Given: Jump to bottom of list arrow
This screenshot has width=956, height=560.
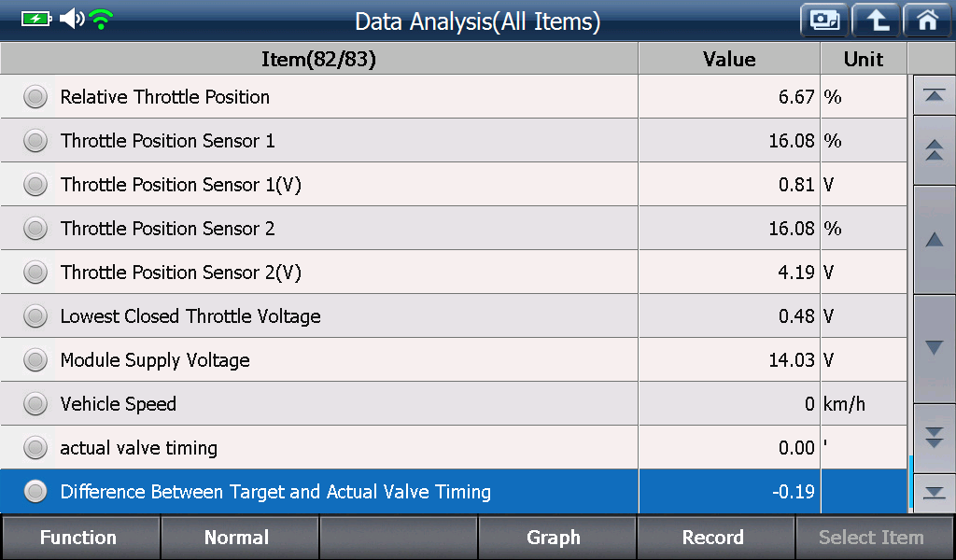Looking at the screenshot, I should pyautogui.click(x=934, y=493).
